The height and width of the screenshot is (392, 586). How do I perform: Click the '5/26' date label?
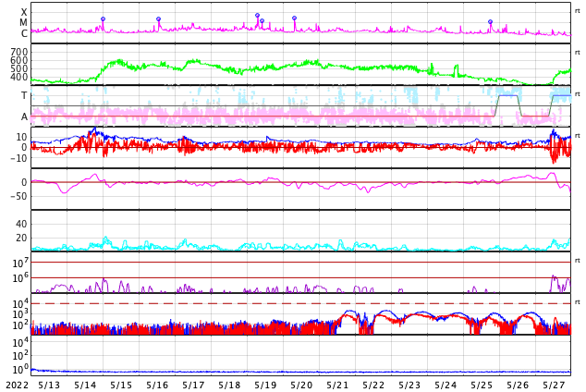(518, 385)
